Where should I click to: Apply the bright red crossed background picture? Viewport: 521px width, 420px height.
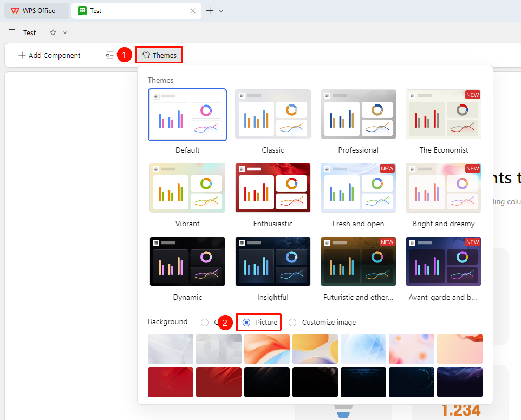click(x=171, y=382)
